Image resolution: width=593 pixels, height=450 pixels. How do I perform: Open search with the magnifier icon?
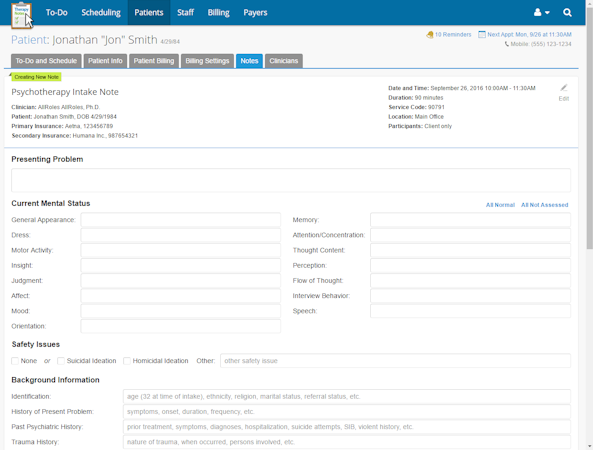click(567, 12)
